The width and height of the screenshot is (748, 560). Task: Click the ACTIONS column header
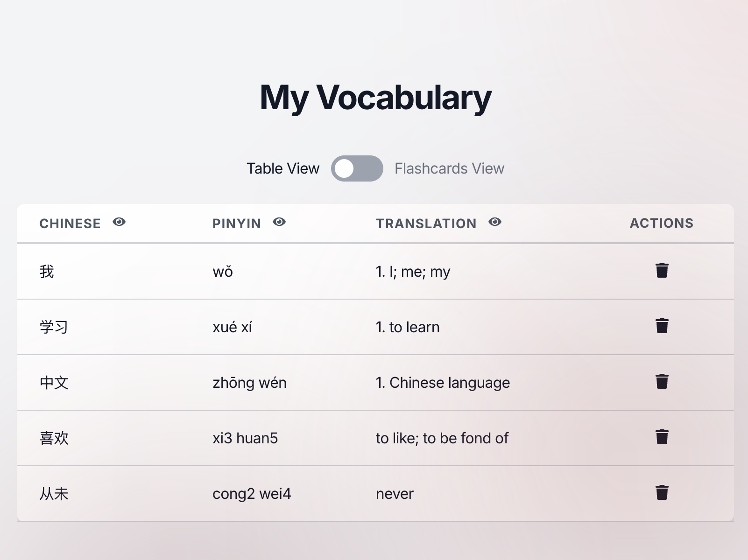[662, 223]
